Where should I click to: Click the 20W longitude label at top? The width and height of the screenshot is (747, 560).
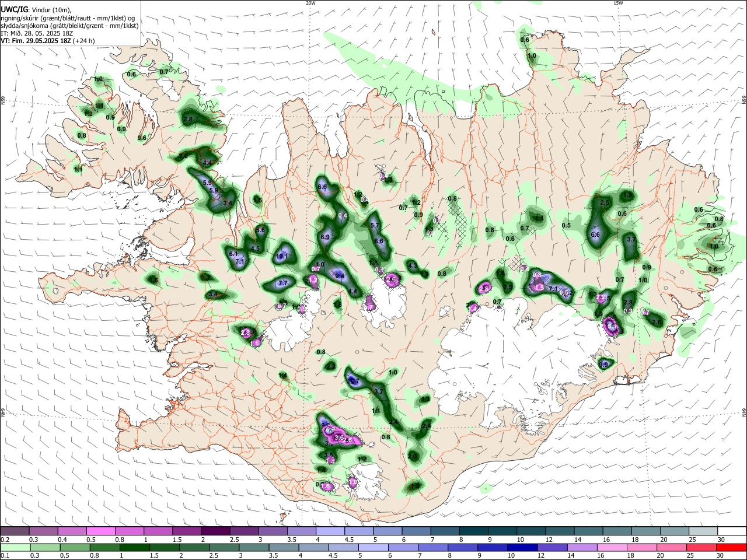310,3
